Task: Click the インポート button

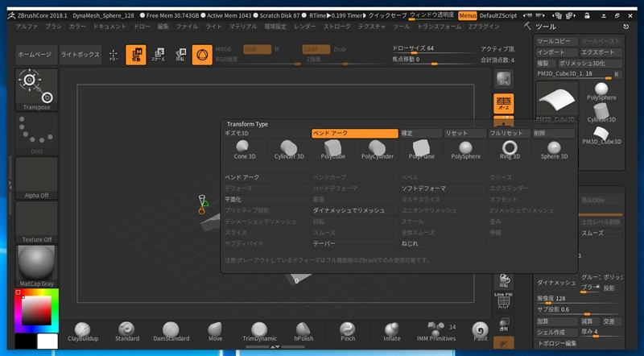Action: pyautogui.click(x=557, y=52)
